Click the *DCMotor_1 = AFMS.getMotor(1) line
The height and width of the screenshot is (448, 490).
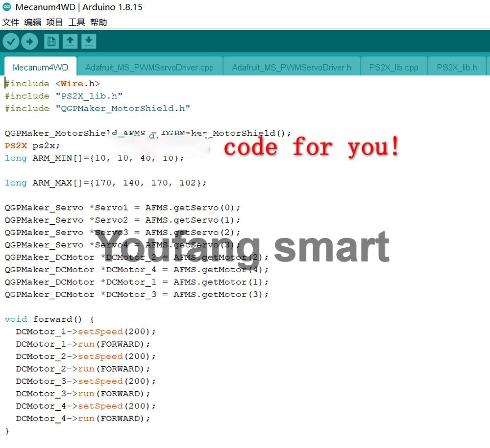pos(137,282)
